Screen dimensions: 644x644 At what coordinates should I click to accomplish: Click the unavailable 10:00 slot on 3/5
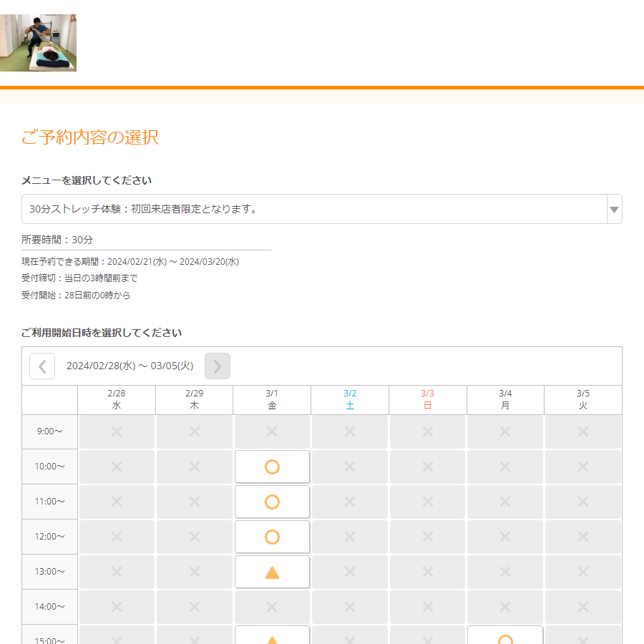coord(582,467)
